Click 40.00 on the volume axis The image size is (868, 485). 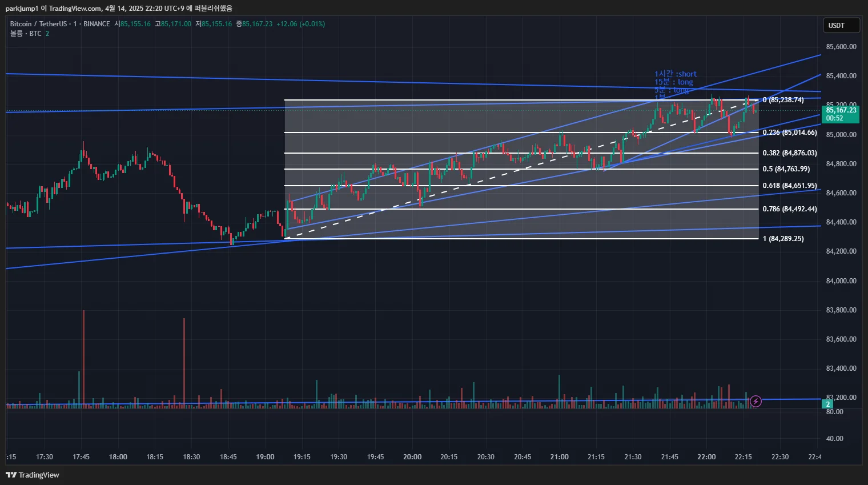(834, 439)
